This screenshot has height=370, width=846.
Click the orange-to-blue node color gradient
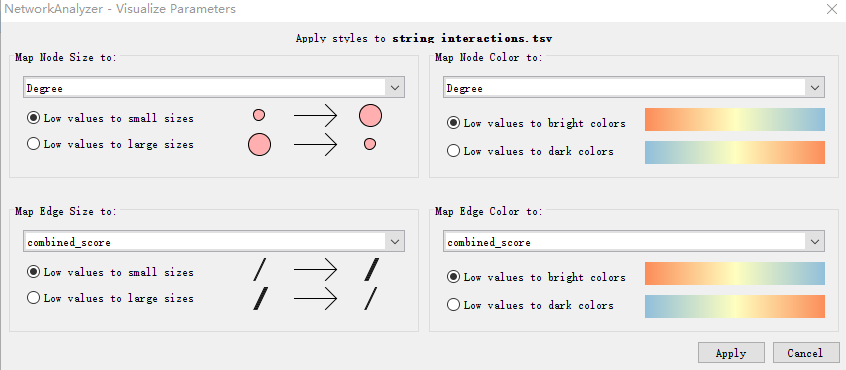coord(735,120)
